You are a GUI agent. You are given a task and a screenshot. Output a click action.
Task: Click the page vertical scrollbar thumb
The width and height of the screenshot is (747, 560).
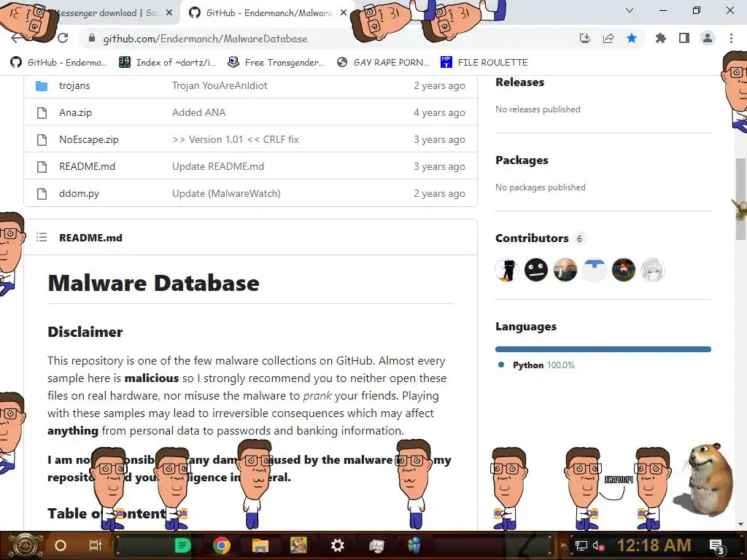740,198
